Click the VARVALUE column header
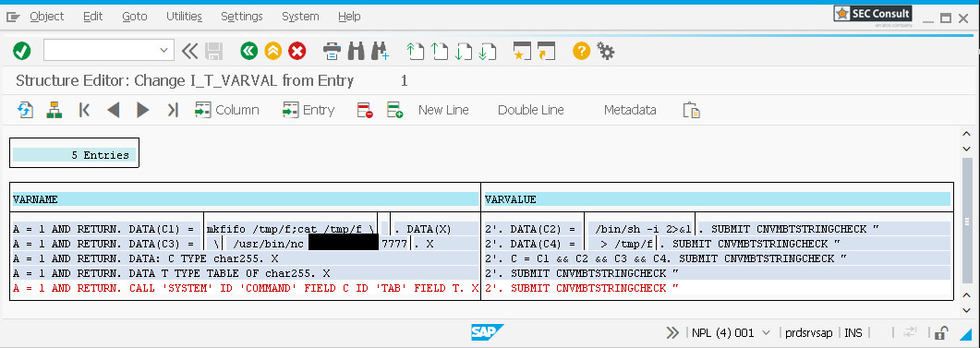Image resolution: width=980 pixels, height=348 pixels. pyautogui.click(x=718, y=199)
